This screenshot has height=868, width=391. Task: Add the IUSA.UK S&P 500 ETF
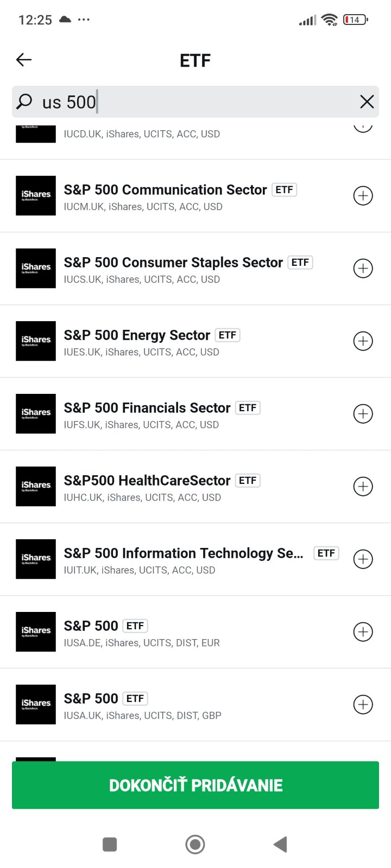[363, 705]
